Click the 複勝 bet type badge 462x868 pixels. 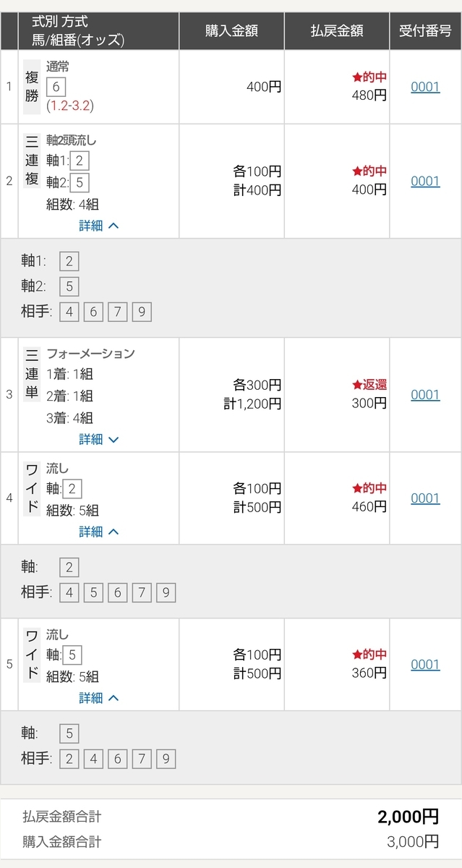tap(33, 87)
